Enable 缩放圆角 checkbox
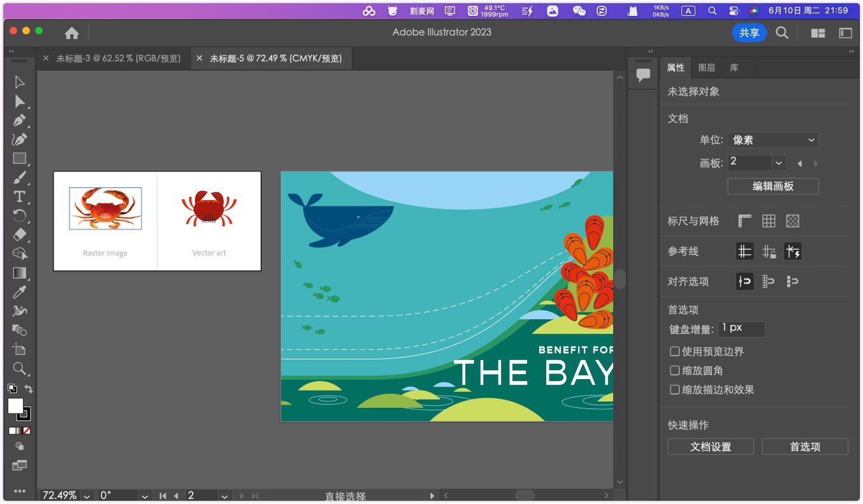863x504 pixels. coord(674,370)
